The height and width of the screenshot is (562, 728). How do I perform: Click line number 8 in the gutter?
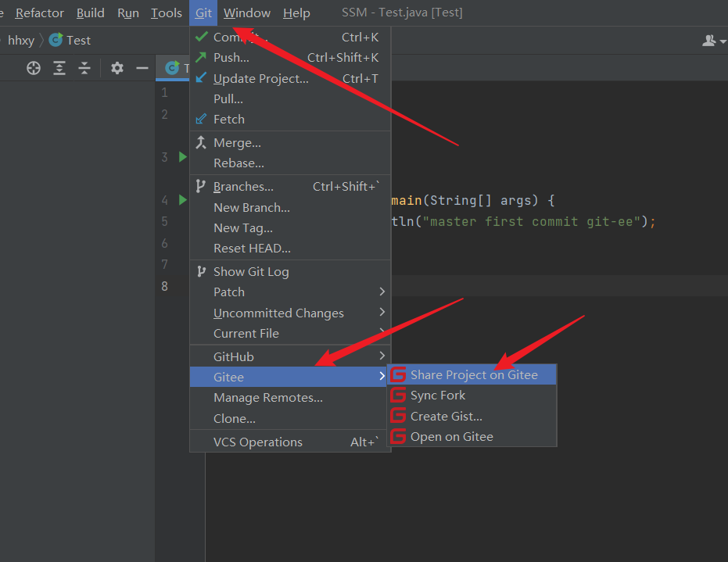(164, 286)
